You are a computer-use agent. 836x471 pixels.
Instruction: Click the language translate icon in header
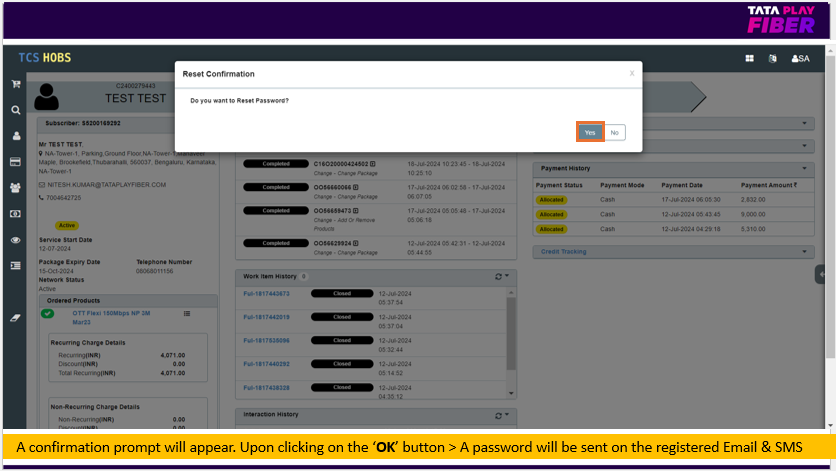click(x=773, y=59)
